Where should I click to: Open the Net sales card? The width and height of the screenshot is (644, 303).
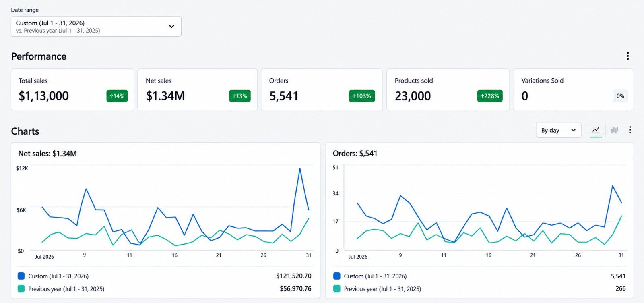[x=198, y=90]
